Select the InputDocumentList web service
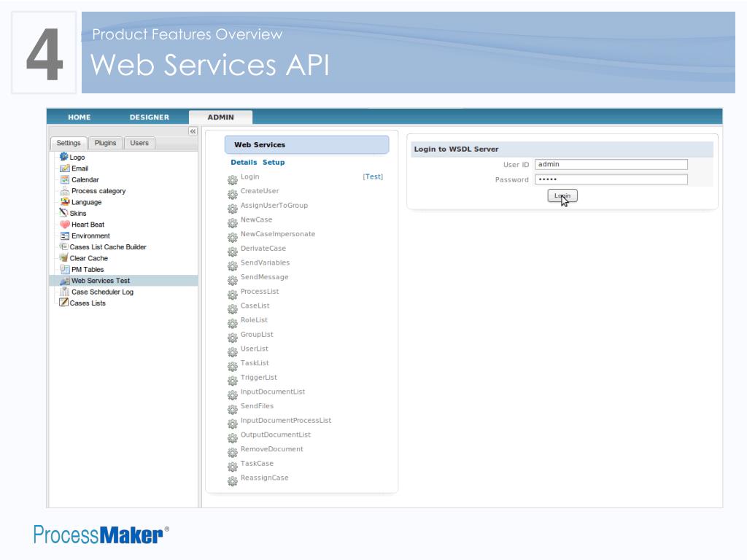This screenshot has width=747, height=560. [x=273, y=392]
